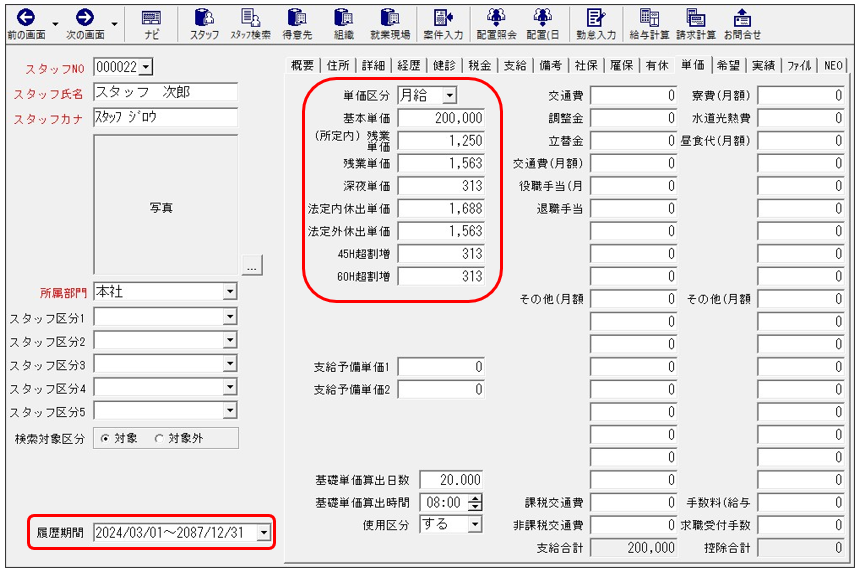Switch to the 概要 tab
Image resolution: width=861 pixels, height=575 pixels.
tap(302, 65)
